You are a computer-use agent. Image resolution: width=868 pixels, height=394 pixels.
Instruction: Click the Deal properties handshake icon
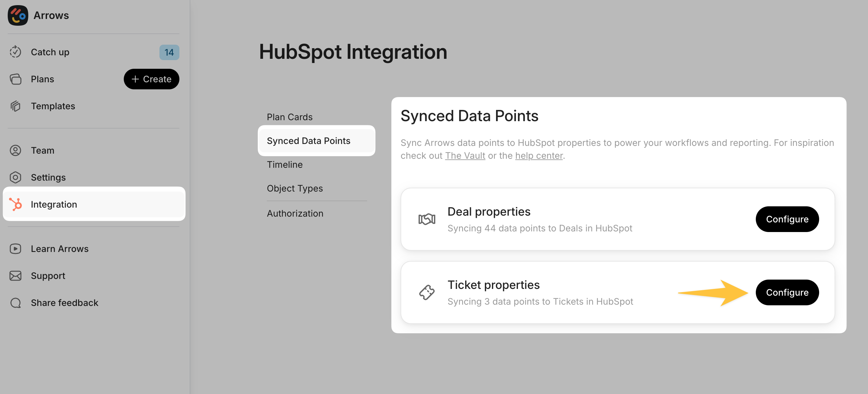427,219
